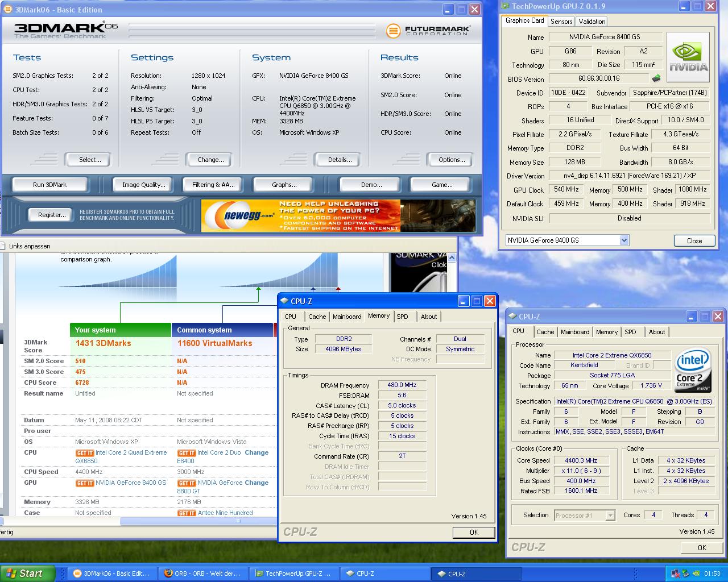Click the GET IT badge beside NVIDIA GeForce 8400 GS

[x=85, y=483]
